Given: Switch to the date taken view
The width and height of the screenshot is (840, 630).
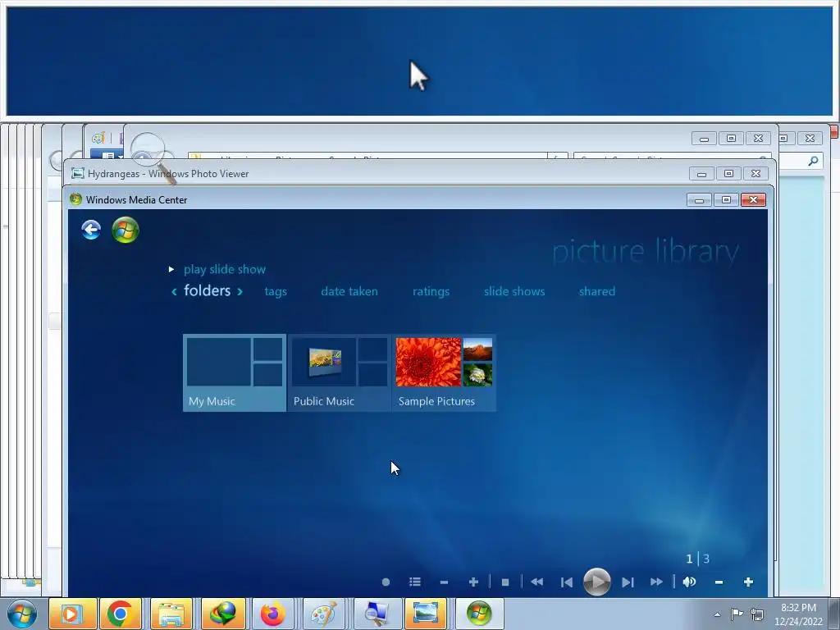Looking at the screenshot, I should tap(349, 291).
